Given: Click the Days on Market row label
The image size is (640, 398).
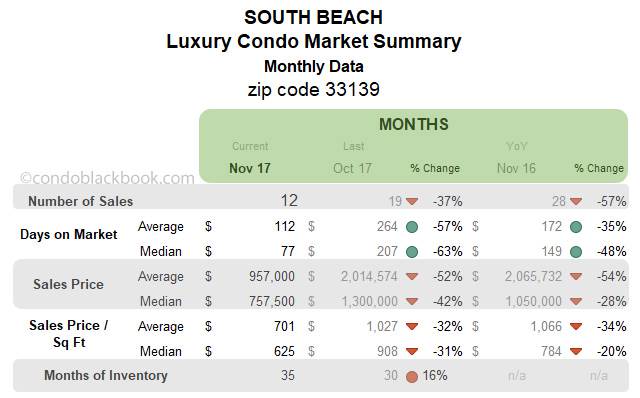Looking at the screenshot, I should (69, 234).
